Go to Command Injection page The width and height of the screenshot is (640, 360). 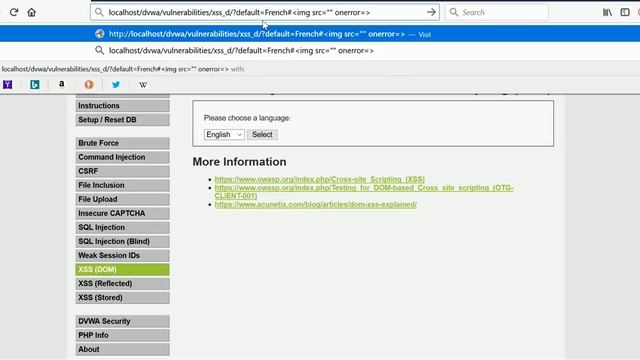click(122, 157)
